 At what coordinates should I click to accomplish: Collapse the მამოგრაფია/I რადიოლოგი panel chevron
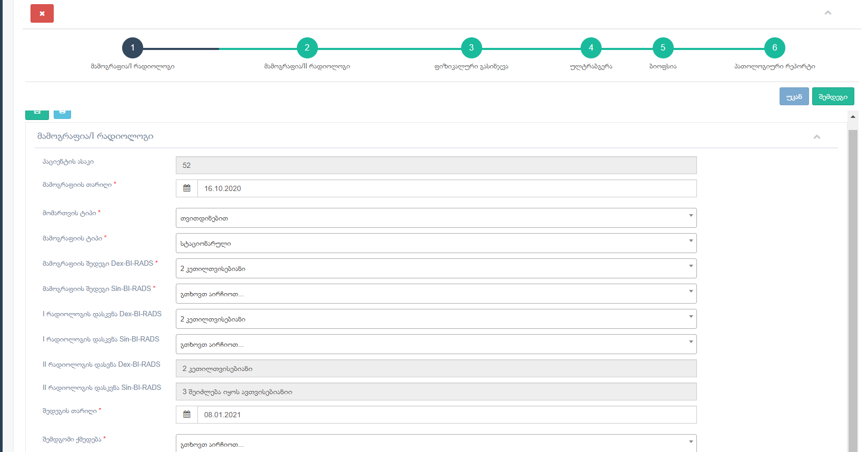[817, 137]
